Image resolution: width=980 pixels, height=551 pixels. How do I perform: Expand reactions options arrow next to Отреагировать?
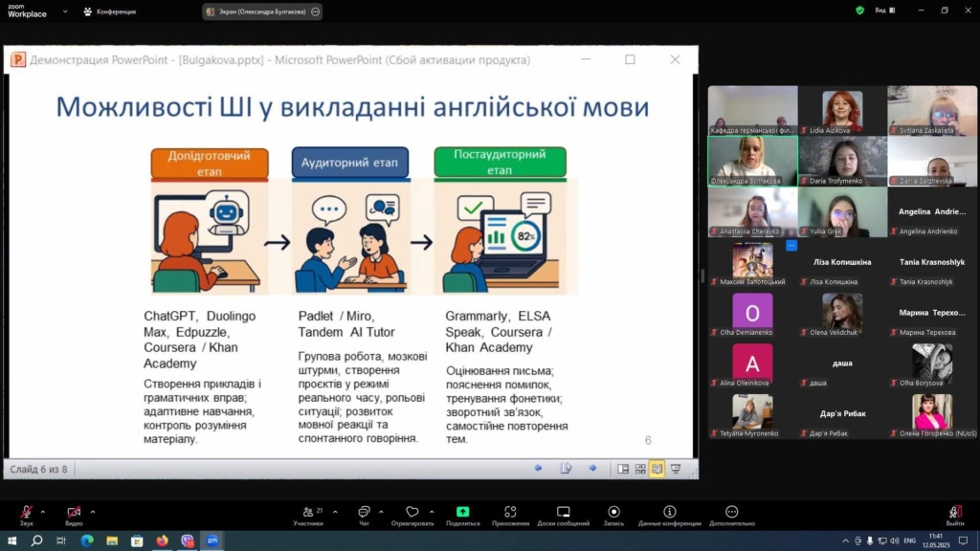click(432, 513)
